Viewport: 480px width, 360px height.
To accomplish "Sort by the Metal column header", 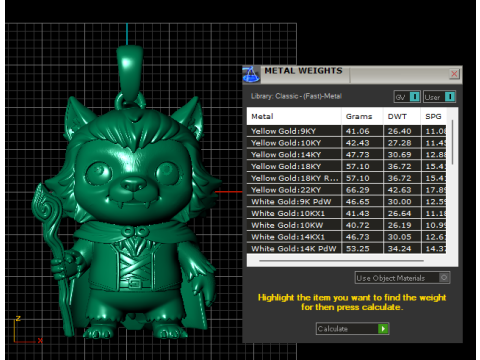I will click(x=294, y=116).
